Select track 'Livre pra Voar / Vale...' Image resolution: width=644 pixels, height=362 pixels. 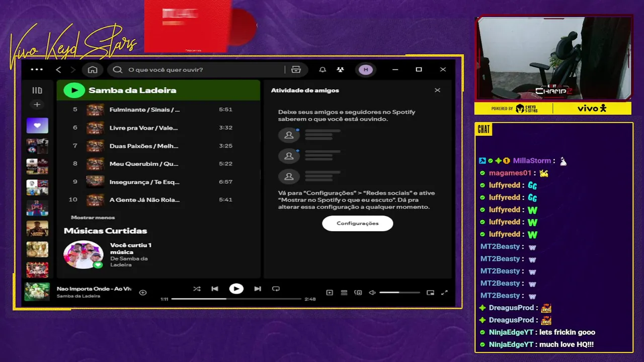[x=144, y=128]
